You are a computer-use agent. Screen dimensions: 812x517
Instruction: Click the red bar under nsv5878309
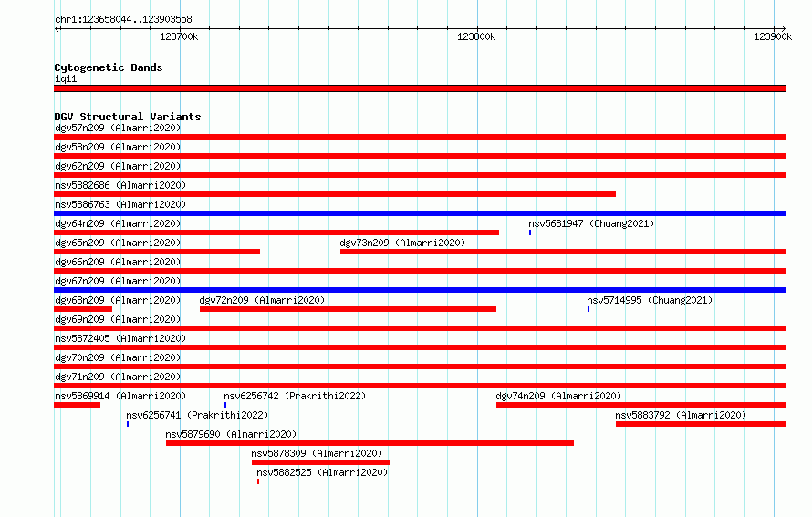pyautogui.click(x=320, y=462)
